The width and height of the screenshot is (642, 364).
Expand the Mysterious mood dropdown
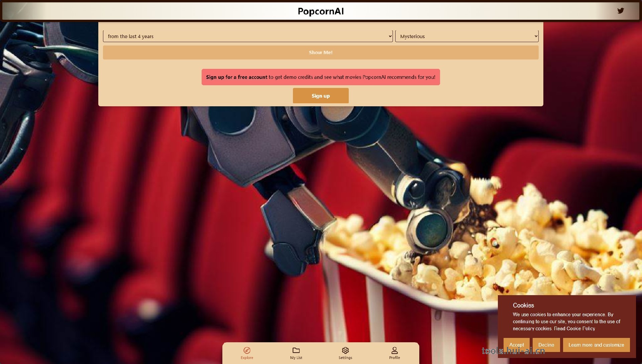click(466, 36)
